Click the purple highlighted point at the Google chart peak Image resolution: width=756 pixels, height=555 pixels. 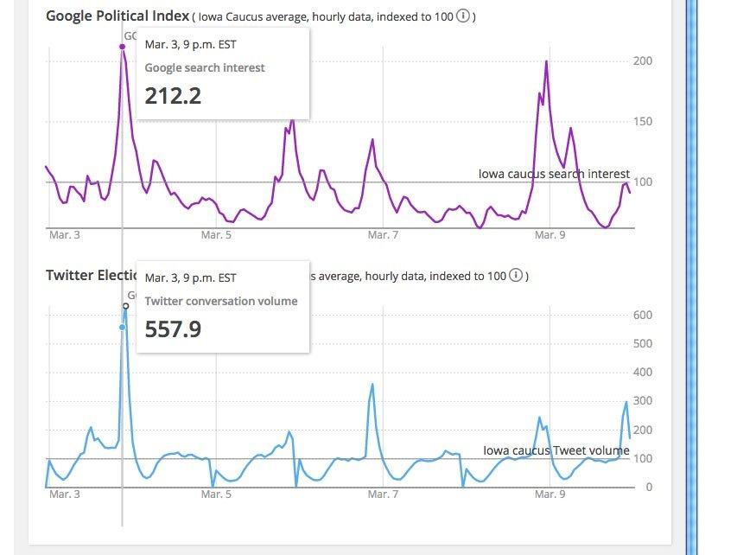(x=122, y=46)
